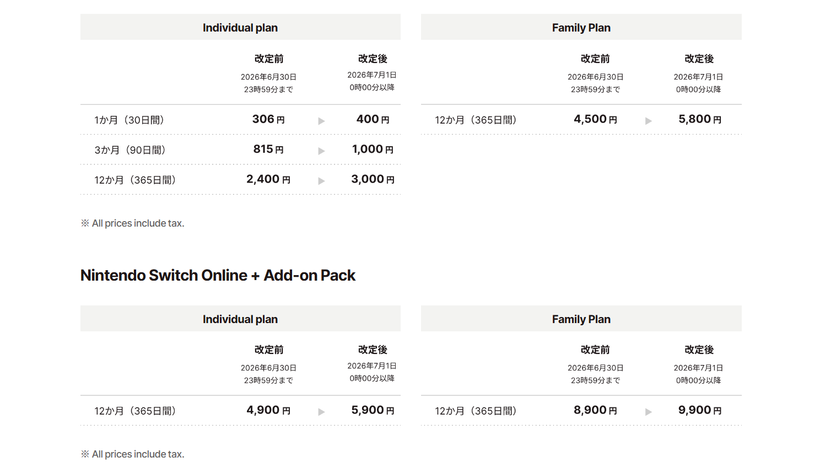Select the 3か月（90日間） row label
Image resolution: width=825 pixels, height=472 pixels.
130,150
